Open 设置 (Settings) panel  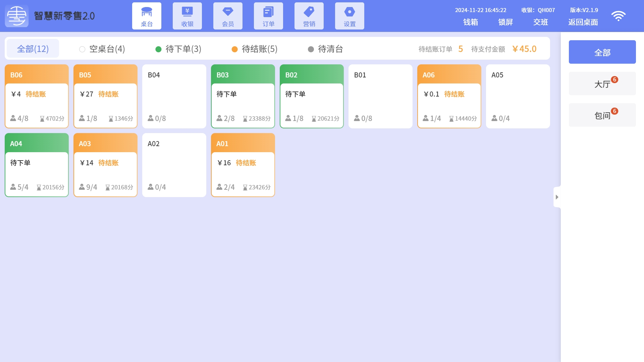tap(350, 16)
